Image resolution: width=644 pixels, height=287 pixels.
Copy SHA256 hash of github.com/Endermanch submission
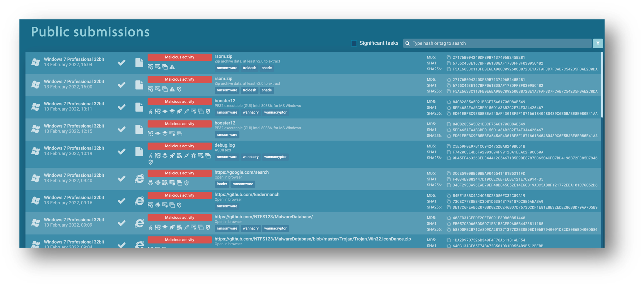tap(448, 207)
